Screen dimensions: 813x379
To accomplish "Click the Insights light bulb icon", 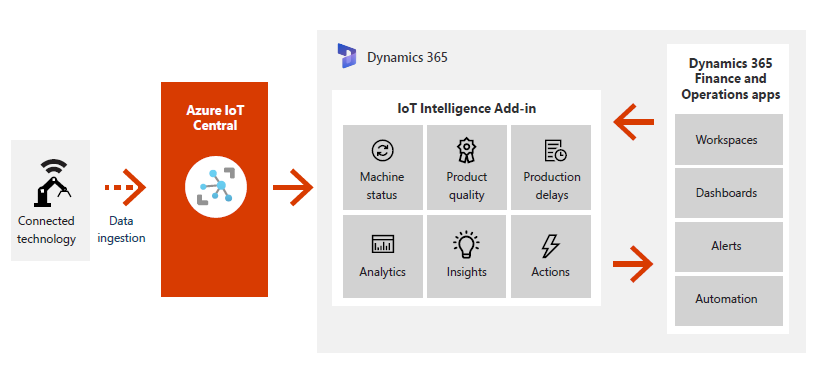I will pos(466,244).
